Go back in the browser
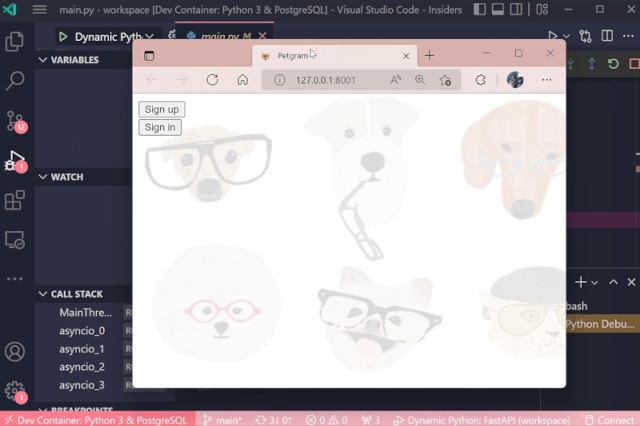640x426 pixels. point(152,80)
